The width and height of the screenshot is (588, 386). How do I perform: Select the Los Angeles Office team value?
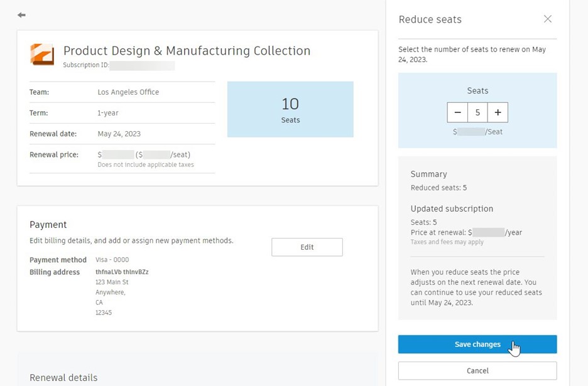128,92
